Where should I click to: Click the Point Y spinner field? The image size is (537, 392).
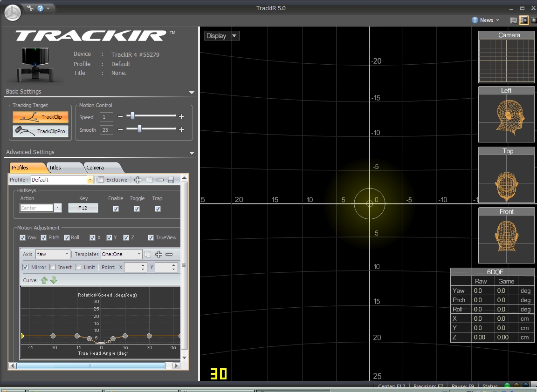(166, 267)
